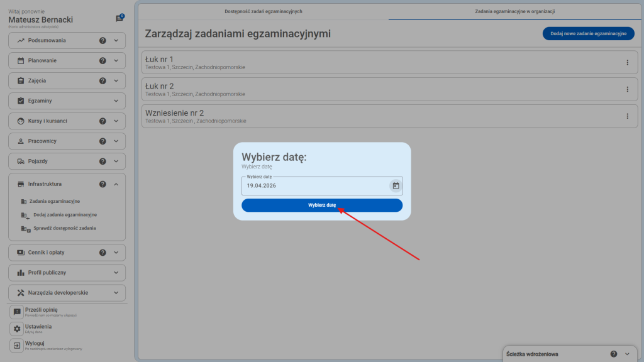Click help icon next to Cennik i opłaty
This screenshot has width=644, height=362.
pos(103,253)
